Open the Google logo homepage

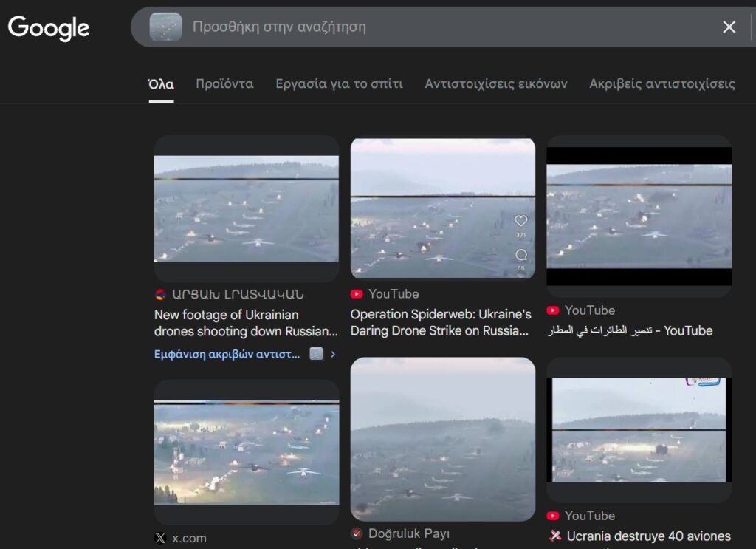49,28
